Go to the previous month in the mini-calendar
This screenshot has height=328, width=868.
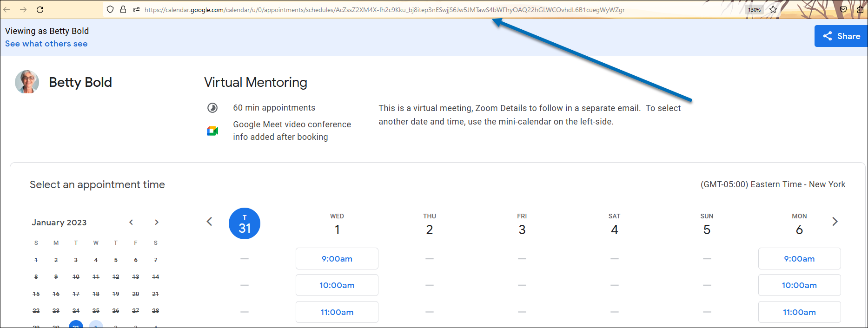coord(131,222)
